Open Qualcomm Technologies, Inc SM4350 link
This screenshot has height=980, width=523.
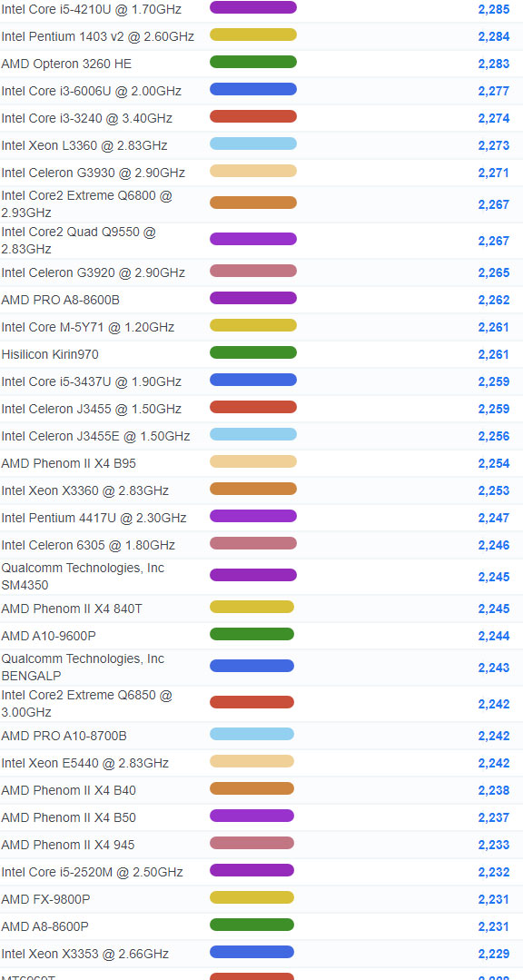point(84,576)
